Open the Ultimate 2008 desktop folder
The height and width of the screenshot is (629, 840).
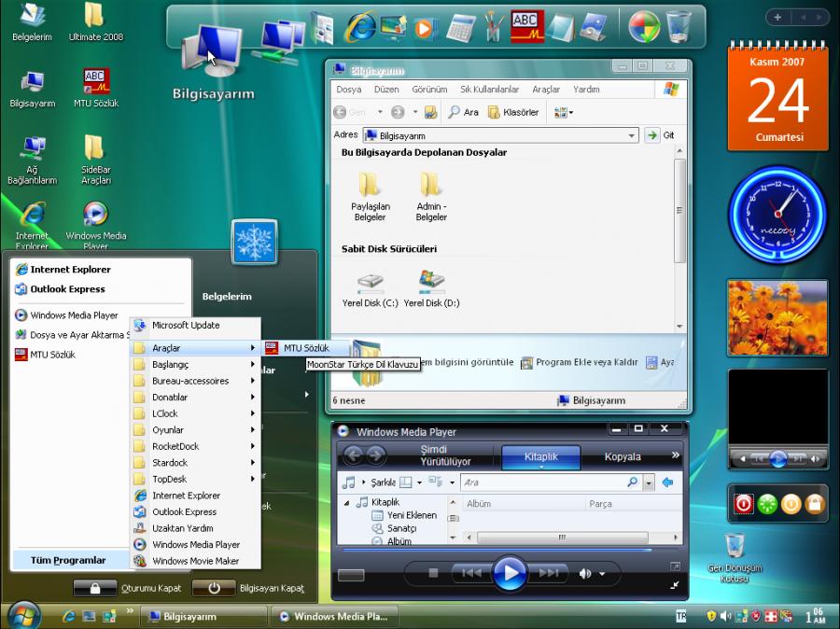[95, 22]
